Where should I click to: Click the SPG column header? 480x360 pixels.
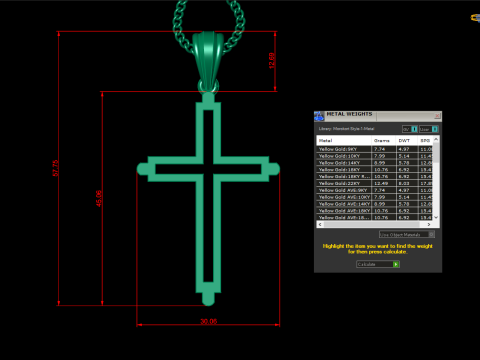point(425,140)
